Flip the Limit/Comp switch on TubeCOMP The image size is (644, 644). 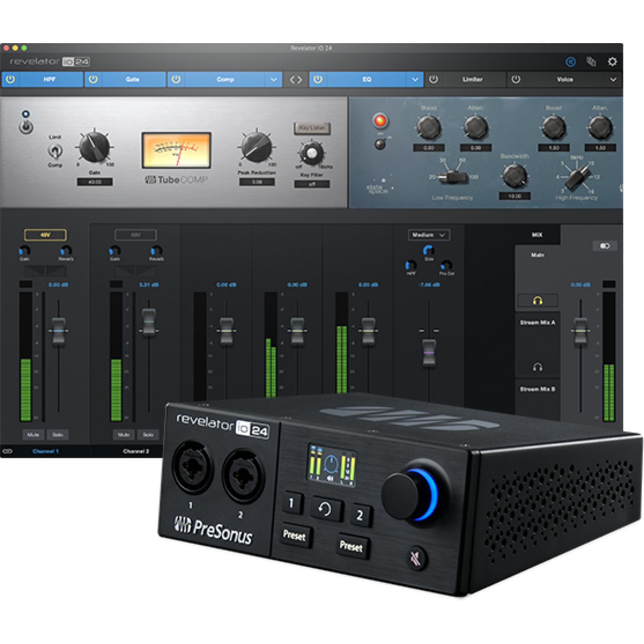(55, 150)
